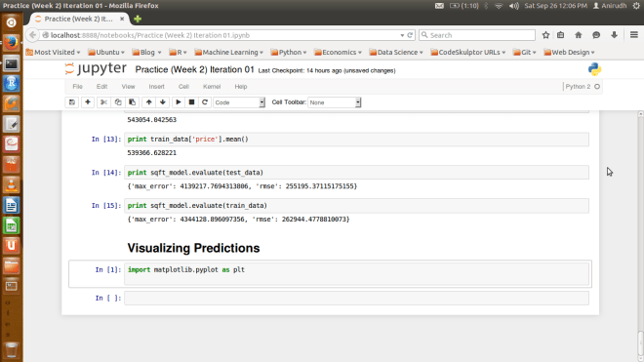Expand the Ubuntu bookmarks folder
This screenshot has height=362, width=644.
coord(106,52)
